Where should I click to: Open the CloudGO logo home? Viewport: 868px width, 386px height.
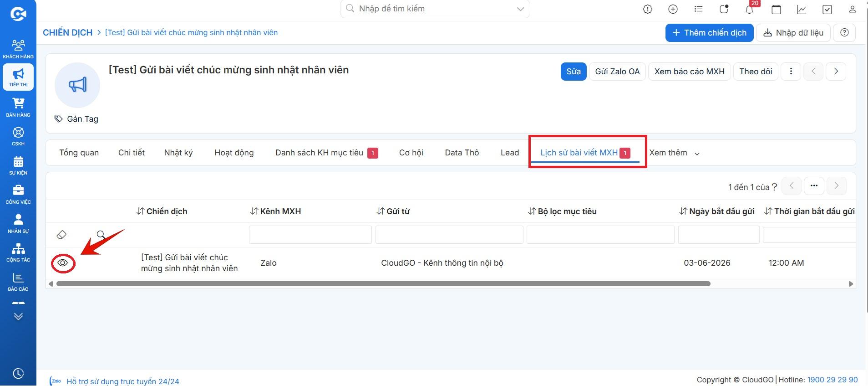(x=18, y=14)
